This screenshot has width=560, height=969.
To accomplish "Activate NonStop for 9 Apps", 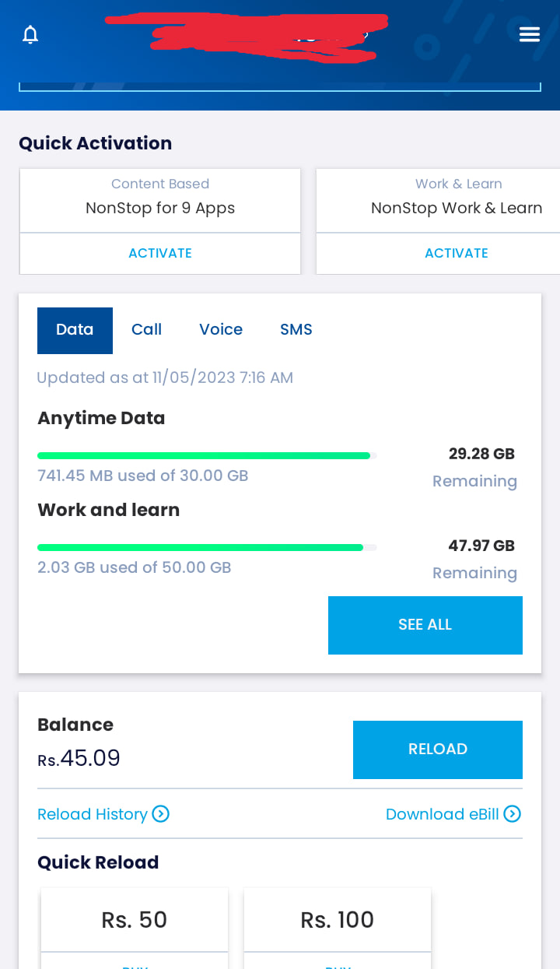I will point(160,253).
